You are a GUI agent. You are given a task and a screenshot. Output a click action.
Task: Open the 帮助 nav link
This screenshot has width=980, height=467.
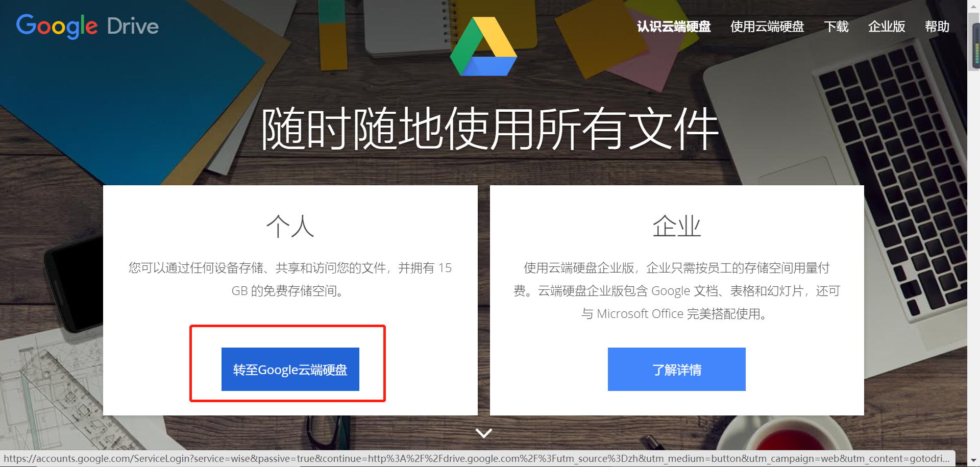point(937,27)
